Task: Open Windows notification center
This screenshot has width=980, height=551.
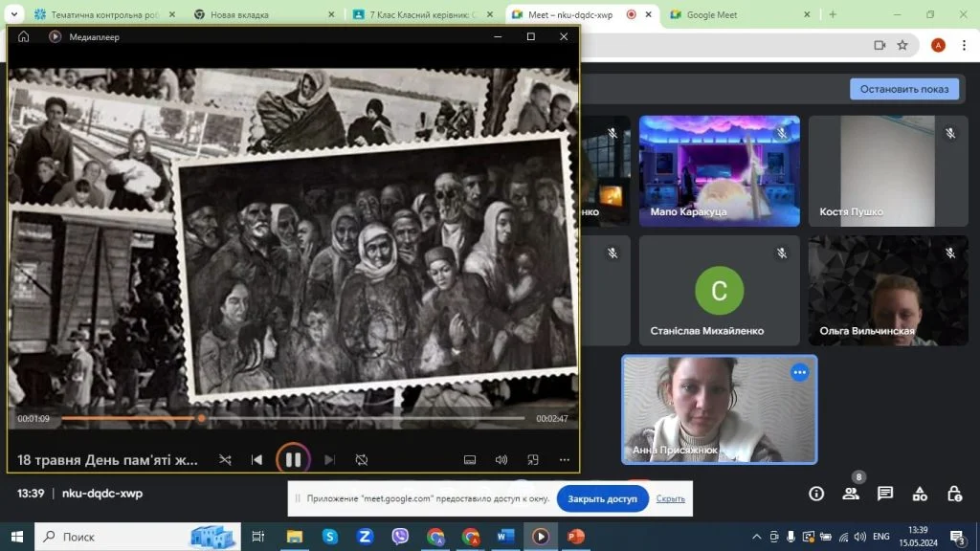Action: 957,537
